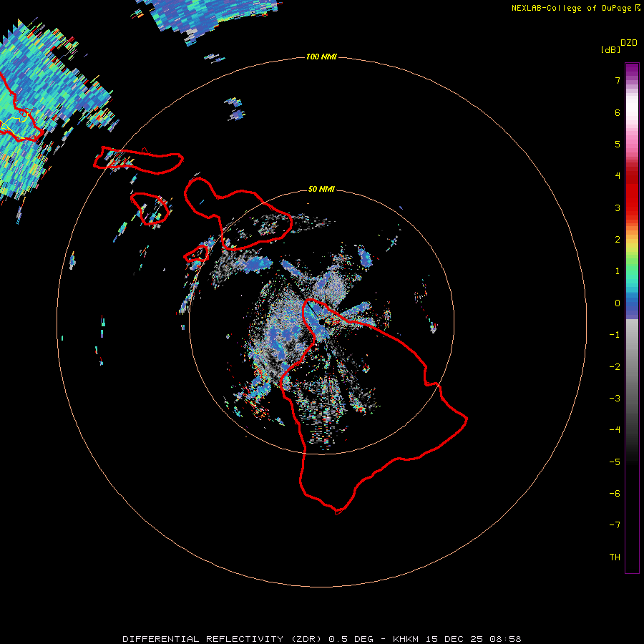Click the [dB] unit label
Screen dimensions: 644x644
(610, 49)
